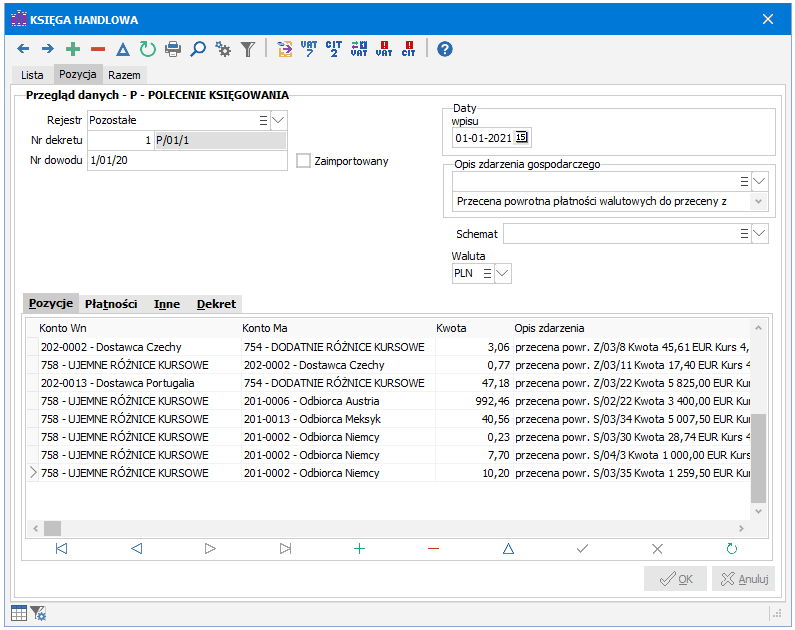Open Rejestr list via lines icon
The height and width of the screenshot is (630, 795).
(x=263, y=121)
